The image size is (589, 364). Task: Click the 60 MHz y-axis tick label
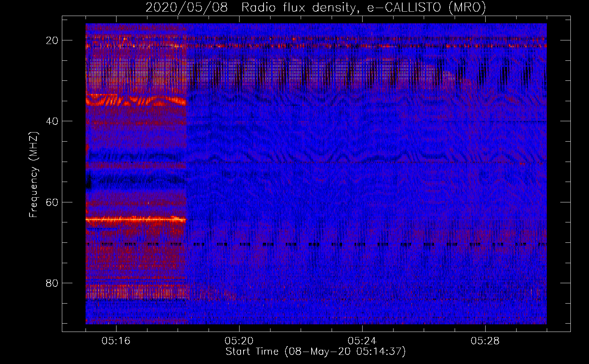(52, 202)
